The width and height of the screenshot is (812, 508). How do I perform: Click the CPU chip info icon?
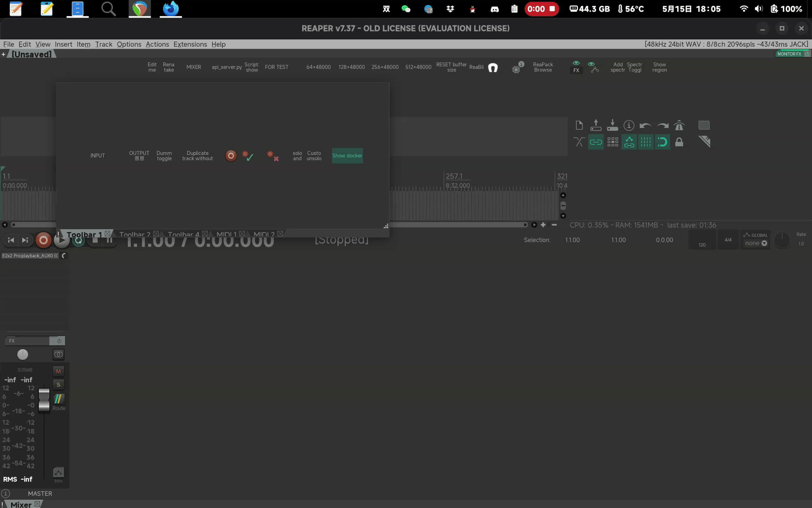point(517,68)
